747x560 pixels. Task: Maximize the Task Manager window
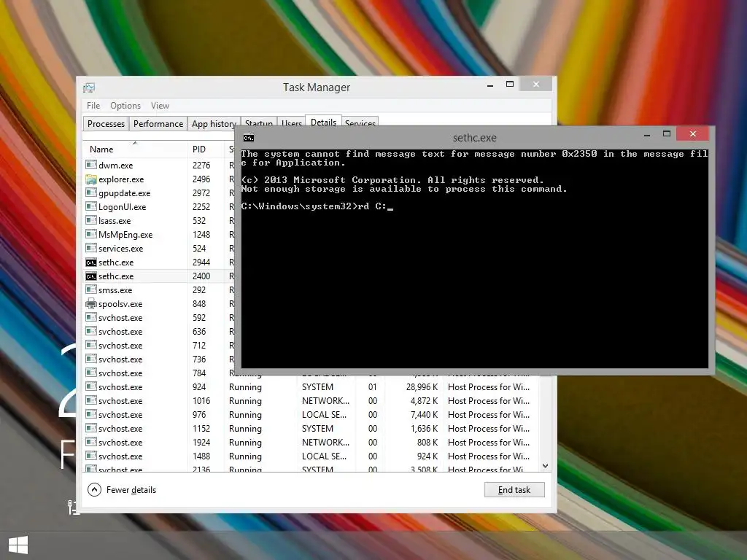tap(510, 85)
